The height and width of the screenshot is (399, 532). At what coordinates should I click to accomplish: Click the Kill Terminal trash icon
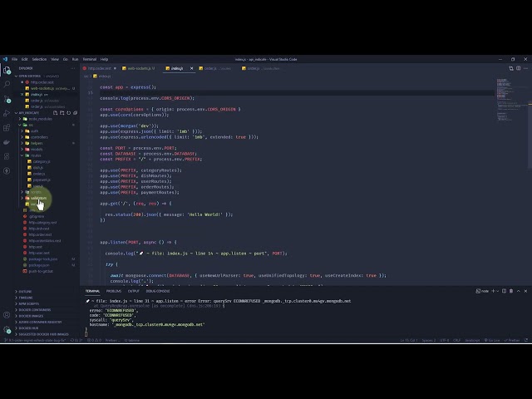click(511, 291)
